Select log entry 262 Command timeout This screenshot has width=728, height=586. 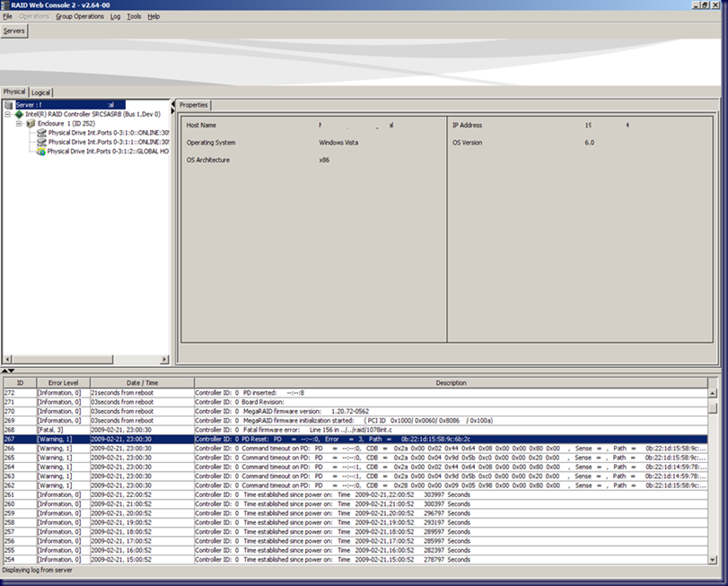point(355,485)
